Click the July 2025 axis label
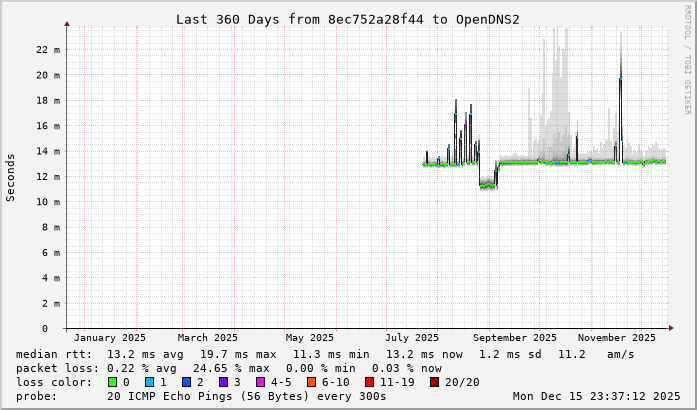This screenshot has height=410, width=697. (412, 338)
